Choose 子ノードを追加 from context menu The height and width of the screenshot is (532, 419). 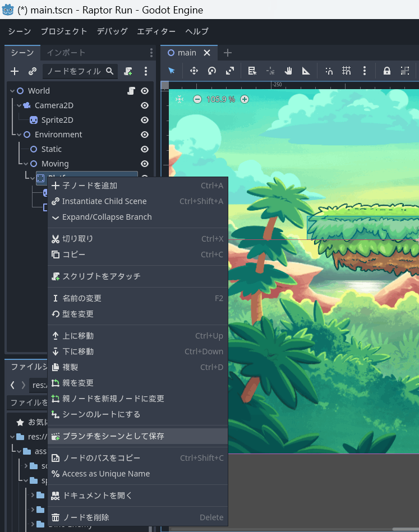[x=137, y=186]
